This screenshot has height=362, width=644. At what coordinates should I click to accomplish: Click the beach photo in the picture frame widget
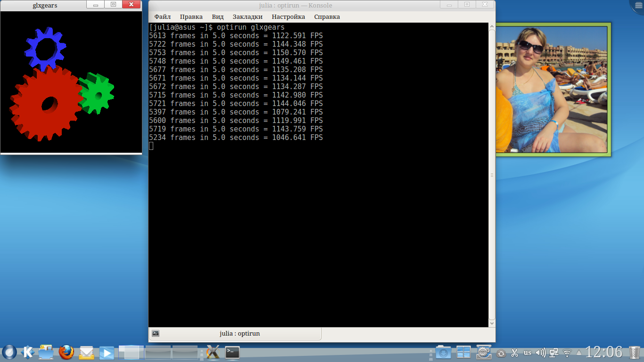[552, 90]
